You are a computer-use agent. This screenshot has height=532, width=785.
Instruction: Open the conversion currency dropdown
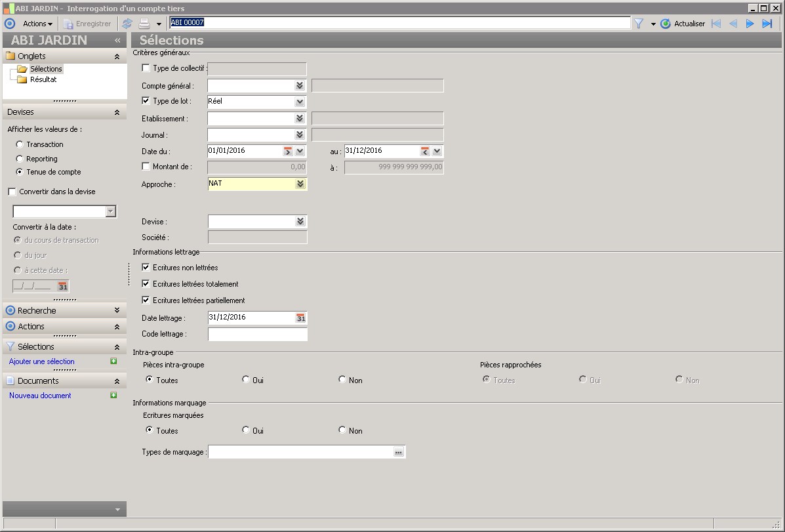click(x=111, y=212)
